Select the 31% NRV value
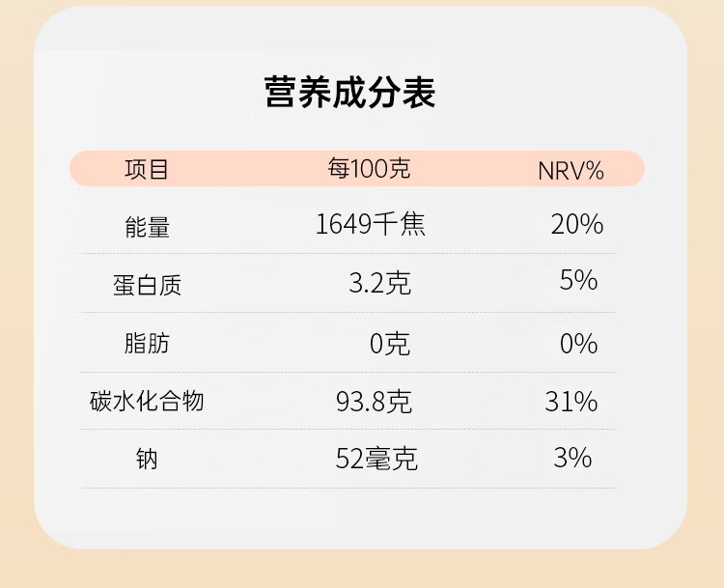Viewport: 724px width, 588px height. tap(571, 401)
